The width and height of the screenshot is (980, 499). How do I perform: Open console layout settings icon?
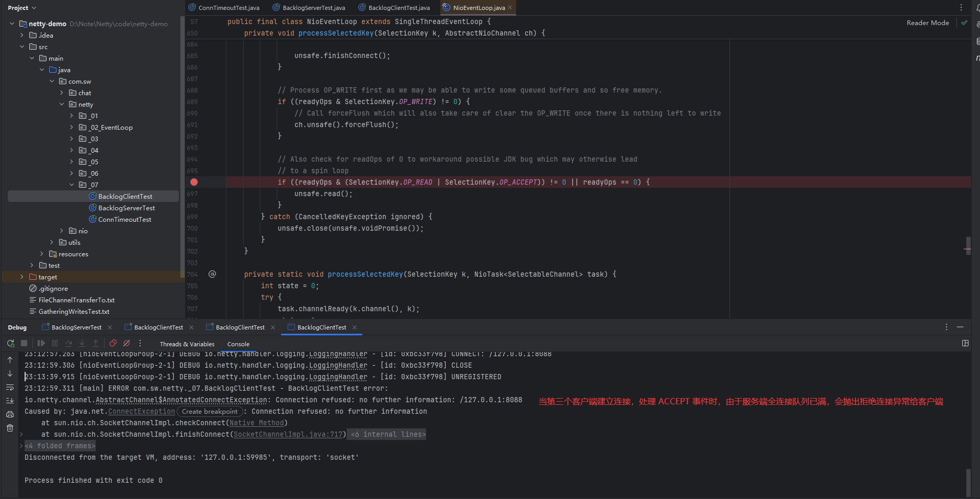[x=965, y=344]
